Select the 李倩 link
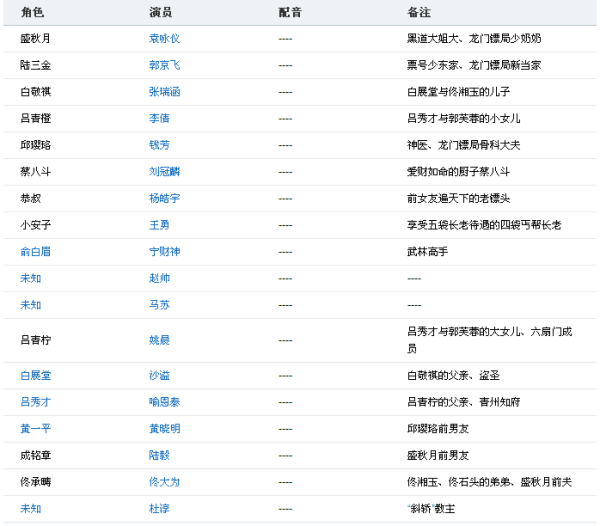The width and height of the screenshot is (600, 526). [x=159, y=118]
